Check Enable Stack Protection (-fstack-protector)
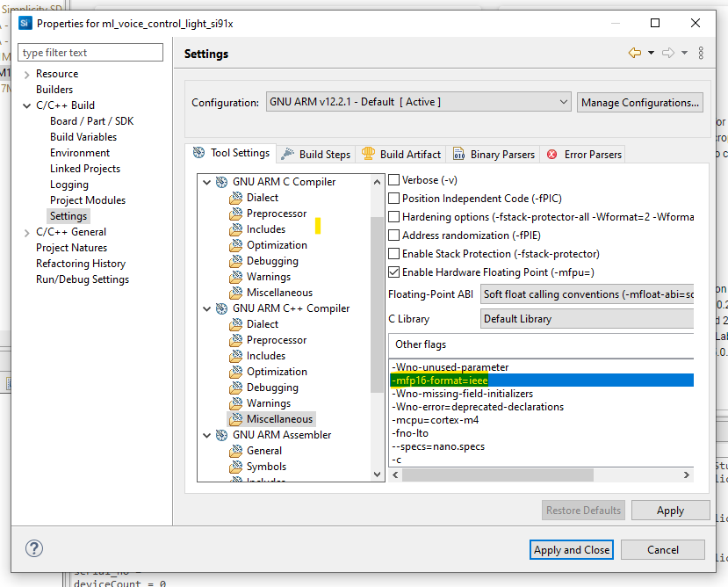This screenshot has height=587, width=728. click(x=393, y=253)
